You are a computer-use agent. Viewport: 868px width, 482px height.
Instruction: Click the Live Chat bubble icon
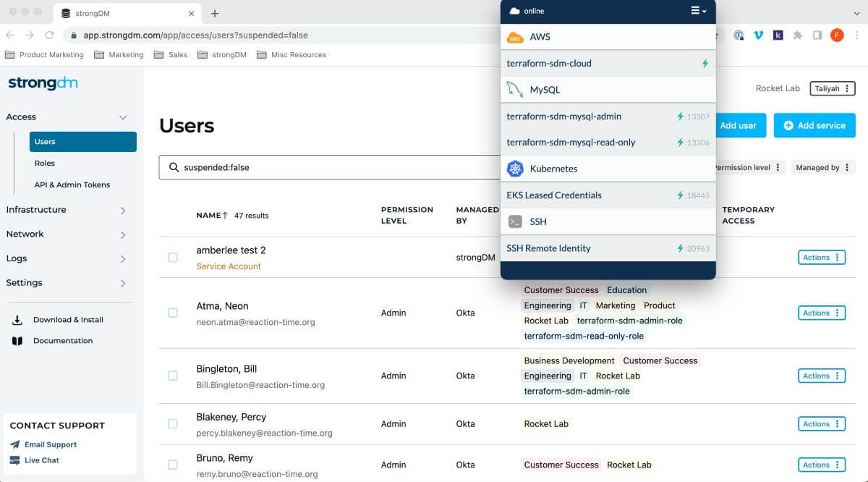click(15, 460)
